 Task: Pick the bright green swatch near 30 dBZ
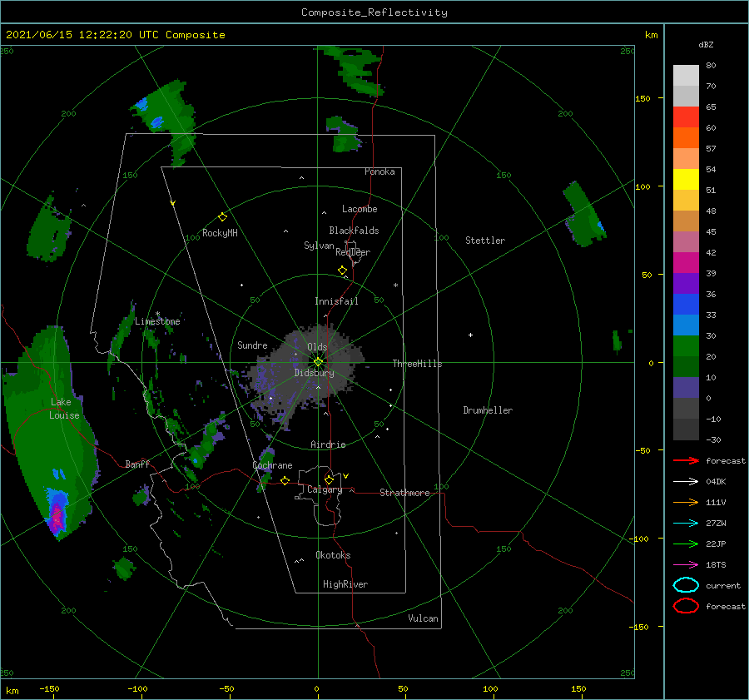tap(686, 345)
